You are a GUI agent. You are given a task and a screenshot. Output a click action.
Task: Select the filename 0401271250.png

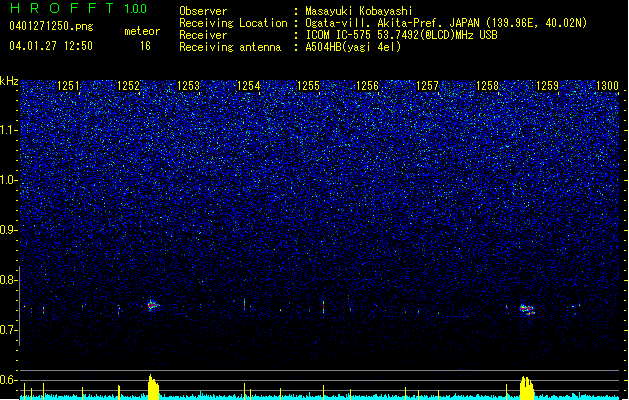point(51,26)
